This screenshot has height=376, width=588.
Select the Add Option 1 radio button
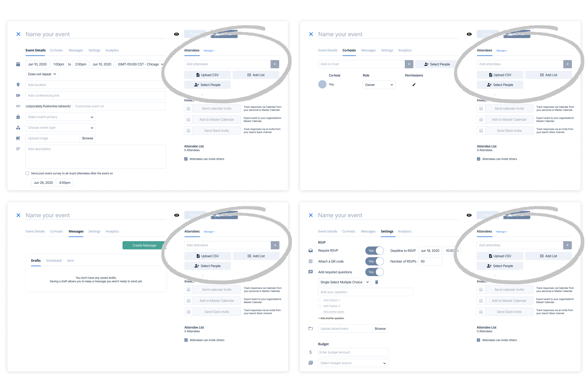(320, 300)
